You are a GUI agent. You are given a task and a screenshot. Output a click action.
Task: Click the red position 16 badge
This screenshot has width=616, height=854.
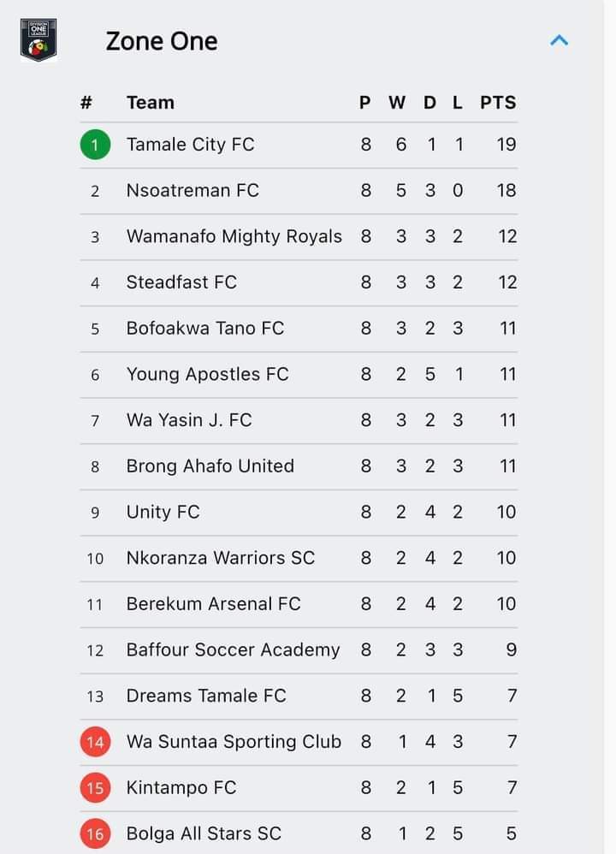click(95, 833)
